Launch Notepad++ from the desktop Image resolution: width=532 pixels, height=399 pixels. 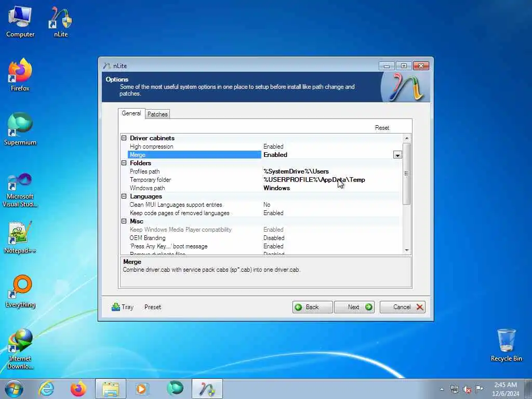[x=20, y=237]
